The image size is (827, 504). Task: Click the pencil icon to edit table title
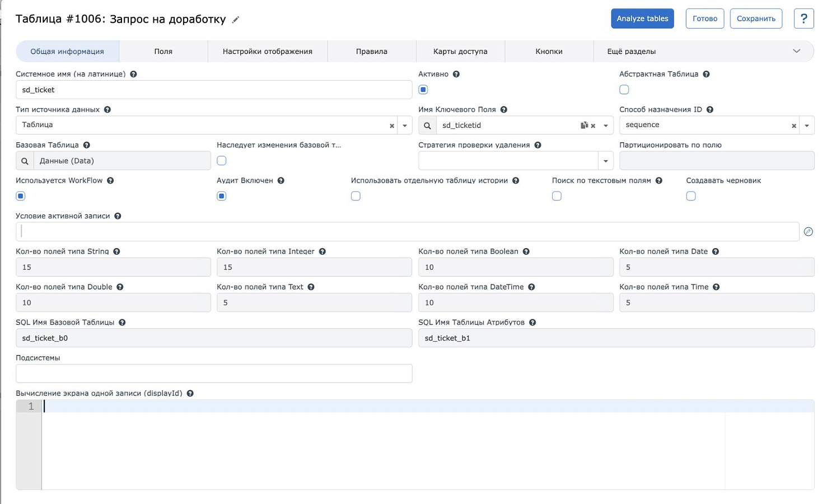(x=236, y=20)
